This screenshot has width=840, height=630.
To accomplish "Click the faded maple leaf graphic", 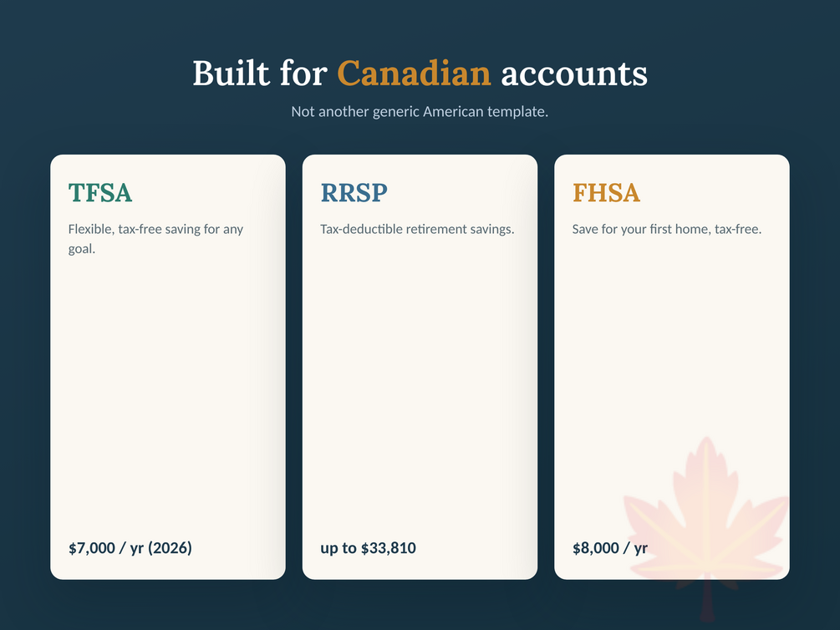I will coord(706,515).
